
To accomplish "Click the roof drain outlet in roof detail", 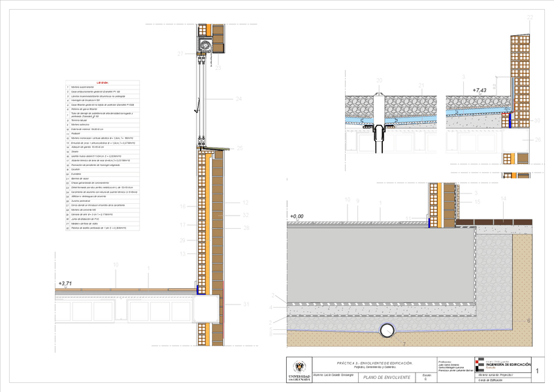I will click(379, 122).
